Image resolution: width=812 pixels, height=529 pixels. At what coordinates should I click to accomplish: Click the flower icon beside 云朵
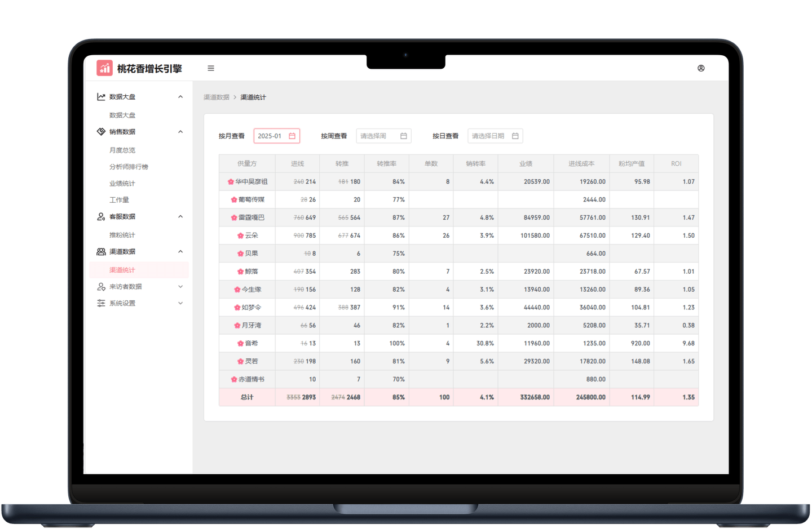[x=241, y=236]
